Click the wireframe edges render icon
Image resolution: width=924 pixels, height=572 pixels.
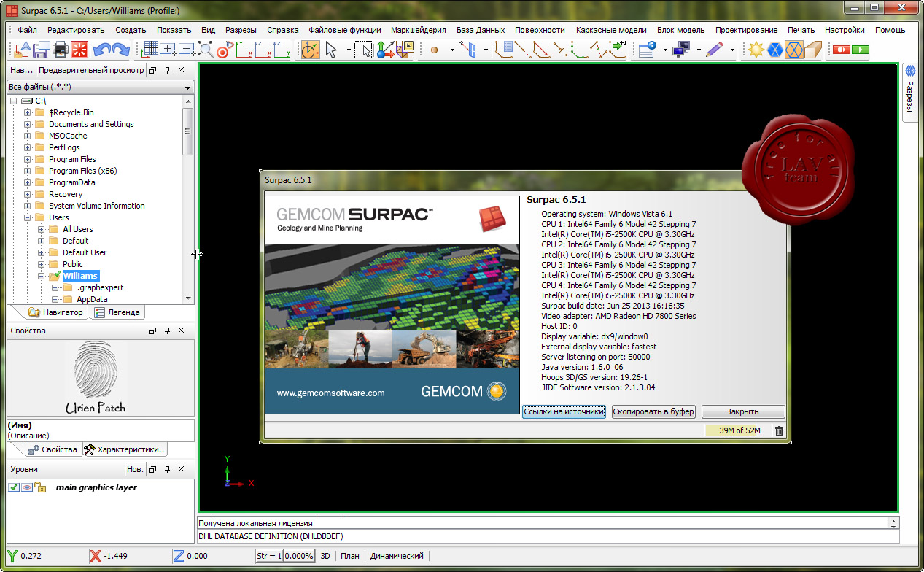pyautogui.click(x=793, y=50)
